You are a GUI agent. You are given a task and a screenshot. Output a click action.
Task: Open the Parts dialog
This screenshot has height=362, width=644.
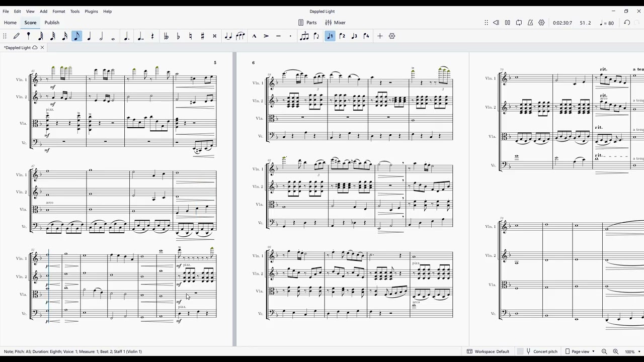click(307, 23)
